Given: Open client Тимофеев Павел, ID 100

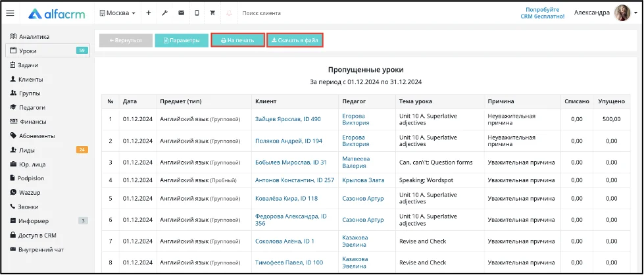Looking at the screenshot, I should pyautogui.click(x=289, y=262).
